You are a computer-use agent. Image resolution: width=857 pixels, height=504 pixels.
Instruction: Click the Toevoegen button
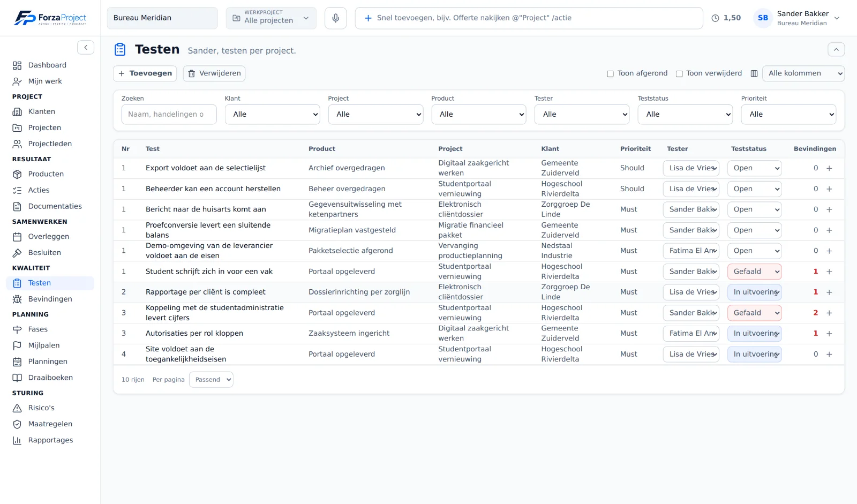tap(145, 73)
